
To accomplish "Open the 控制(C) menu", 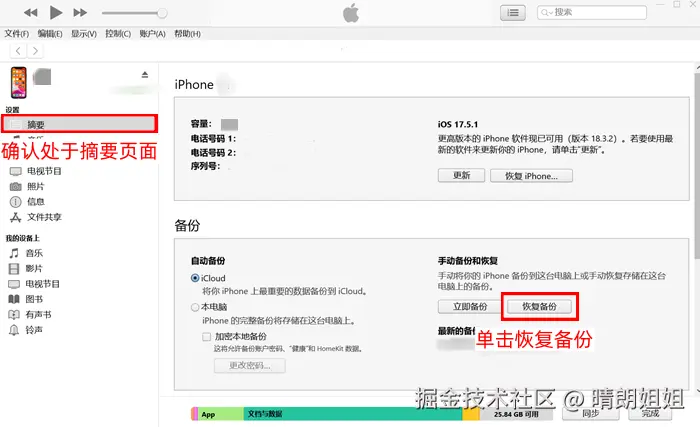I will click(118, 33).
